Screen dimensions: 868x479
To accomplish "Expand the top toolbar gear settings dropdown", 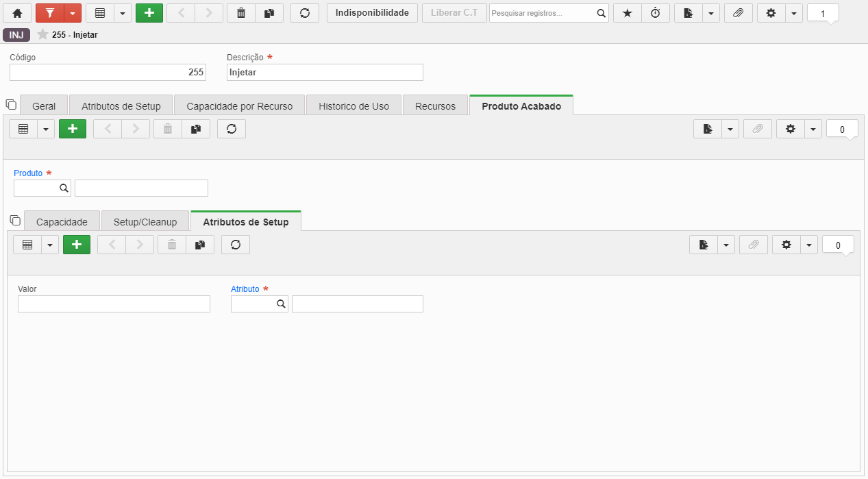I will [794, 13].
